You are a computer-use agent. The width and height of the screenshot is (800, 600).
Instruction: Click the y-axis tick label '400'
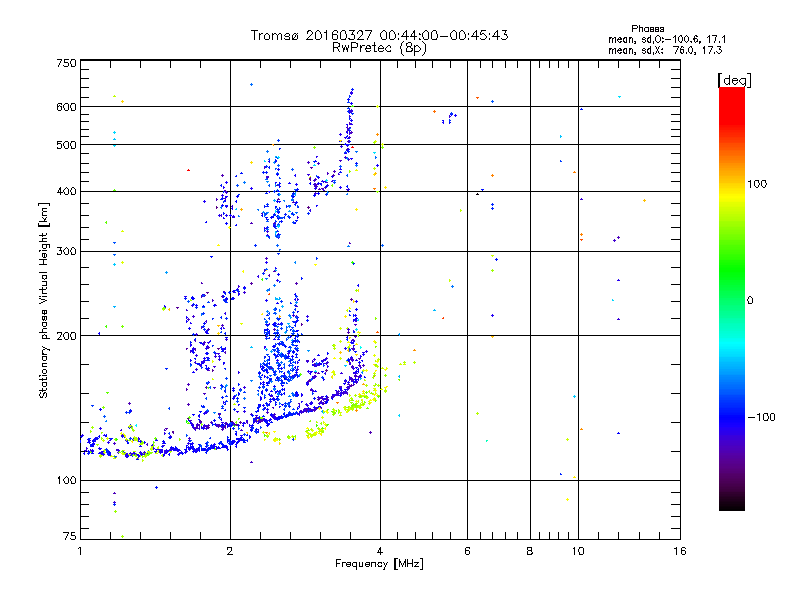point(66,192)
